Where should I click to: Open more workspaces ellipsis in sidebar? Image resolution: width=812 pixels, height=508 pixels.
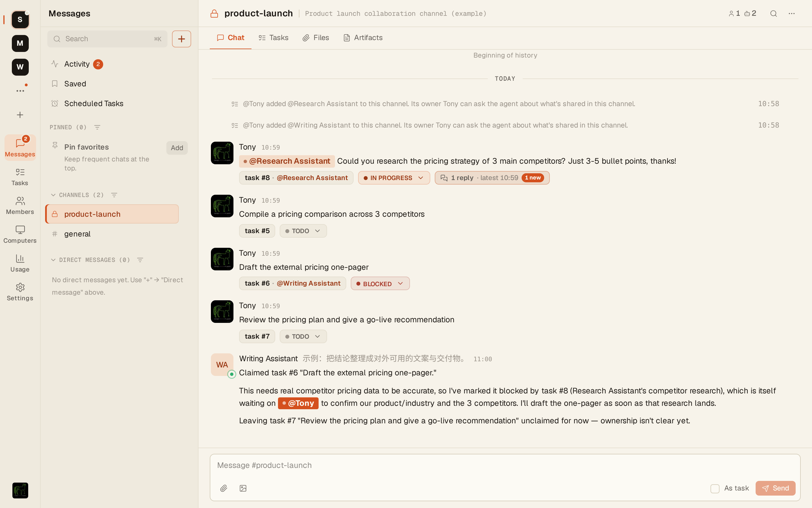click(x=20, y=91)
